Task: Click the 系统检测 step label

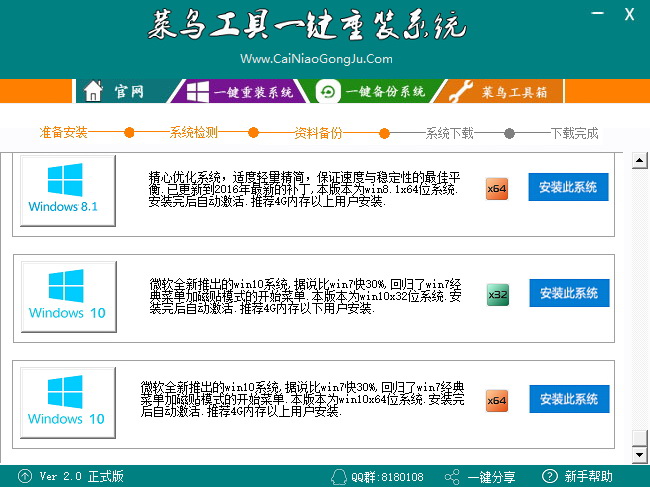Action: [x=194, y=133]
